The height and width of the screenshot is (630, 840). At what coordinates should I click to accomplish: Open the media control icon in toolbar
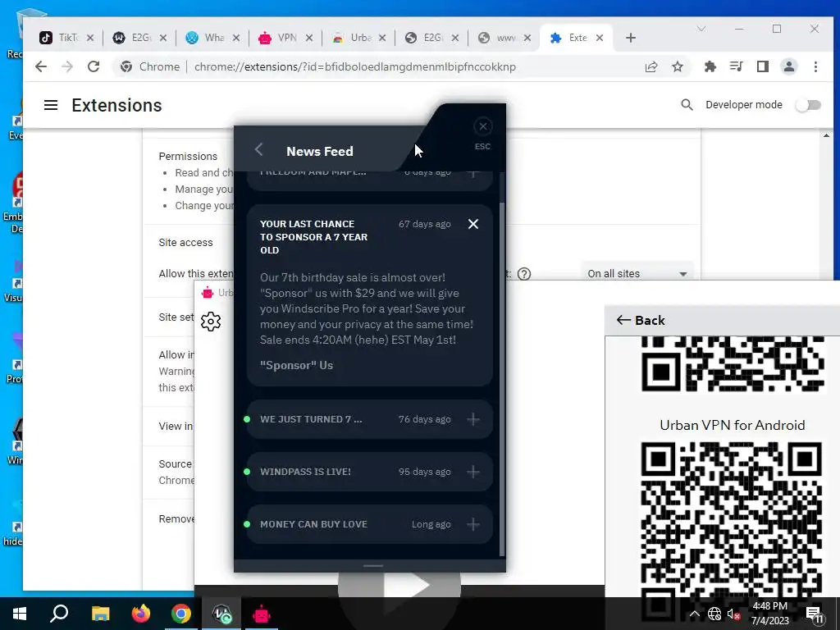pyautogui.click(x=736, y=66)
